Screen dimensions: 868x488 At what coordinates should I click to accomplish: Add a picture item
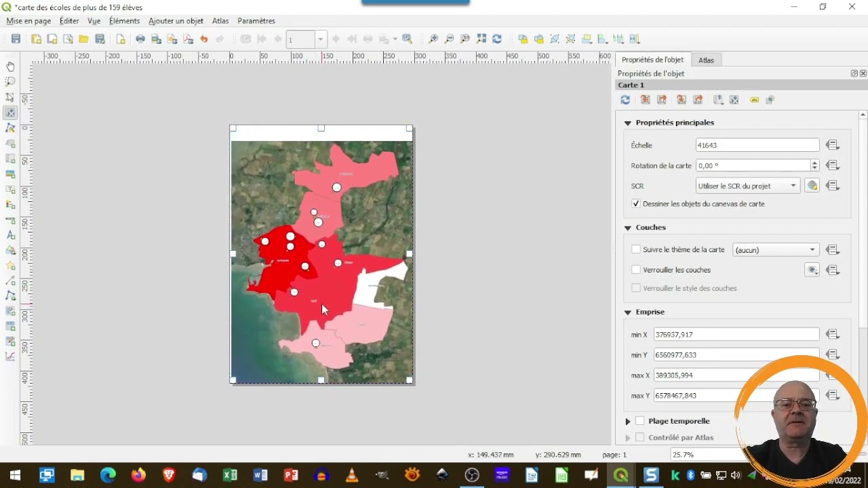[x=10, y=174]
